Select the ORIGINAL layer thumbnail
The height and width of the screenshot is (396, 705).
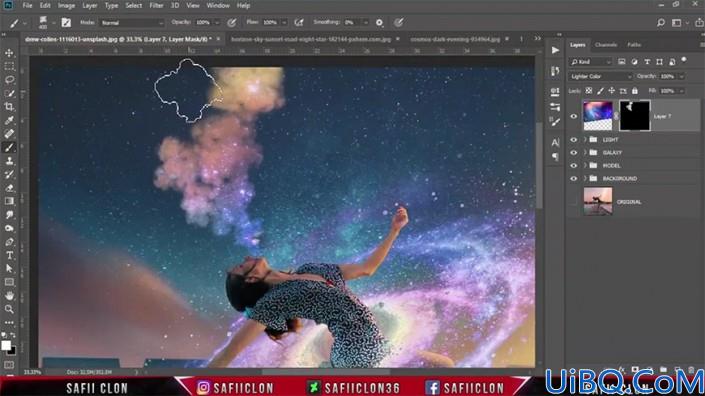(598, 201)
